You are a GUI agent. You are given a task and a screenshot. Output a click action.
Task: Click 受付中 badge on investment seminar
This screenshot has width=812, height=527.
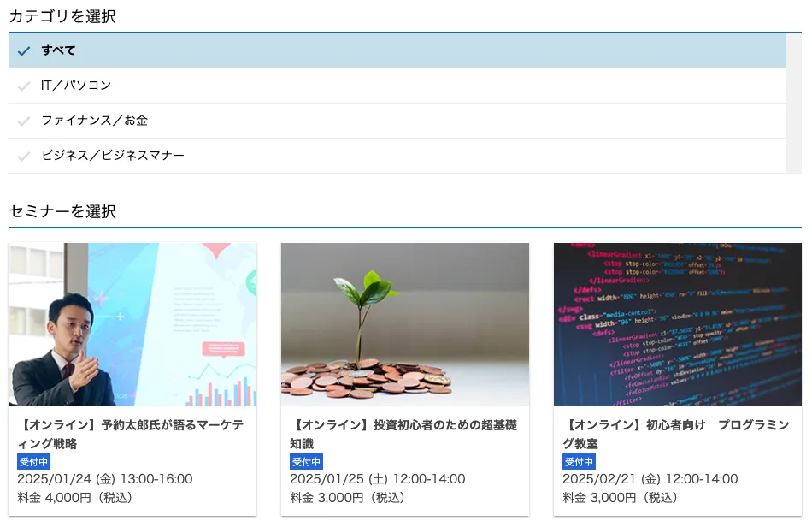[306, 462]
